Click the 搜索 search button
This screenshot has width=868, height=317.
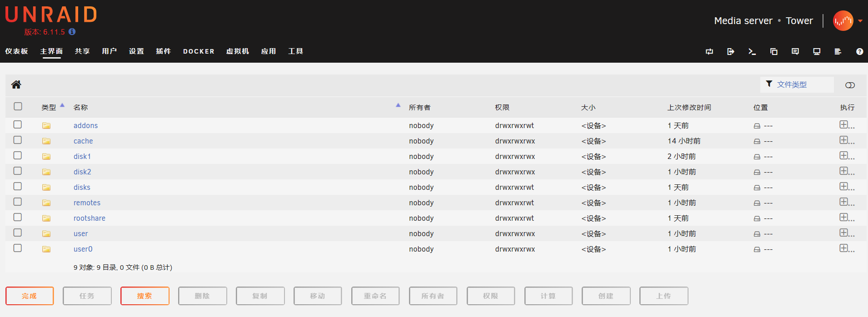coord(145,296)
